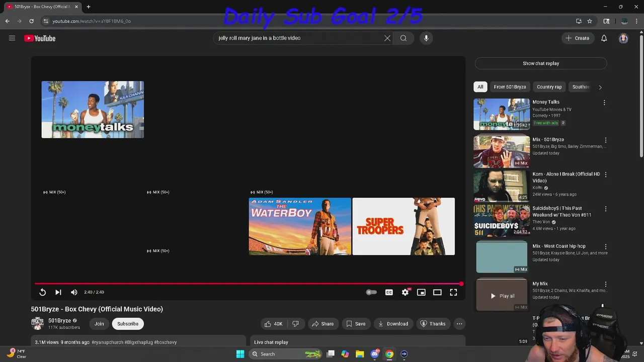644x362 pixels.
Task: Open The Waterboy end-screen suggestion
Action: point(300,226)
